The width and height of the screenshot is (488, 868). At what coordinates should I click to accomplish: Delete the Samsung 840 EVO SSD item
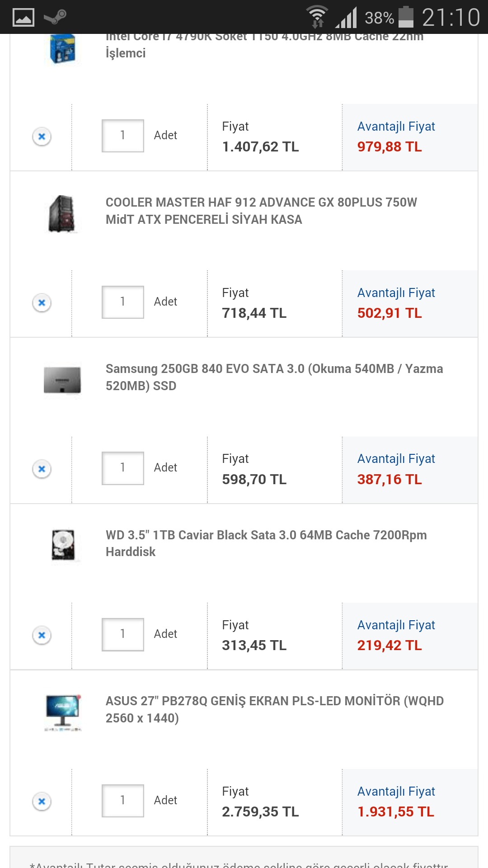coord(42,469)
